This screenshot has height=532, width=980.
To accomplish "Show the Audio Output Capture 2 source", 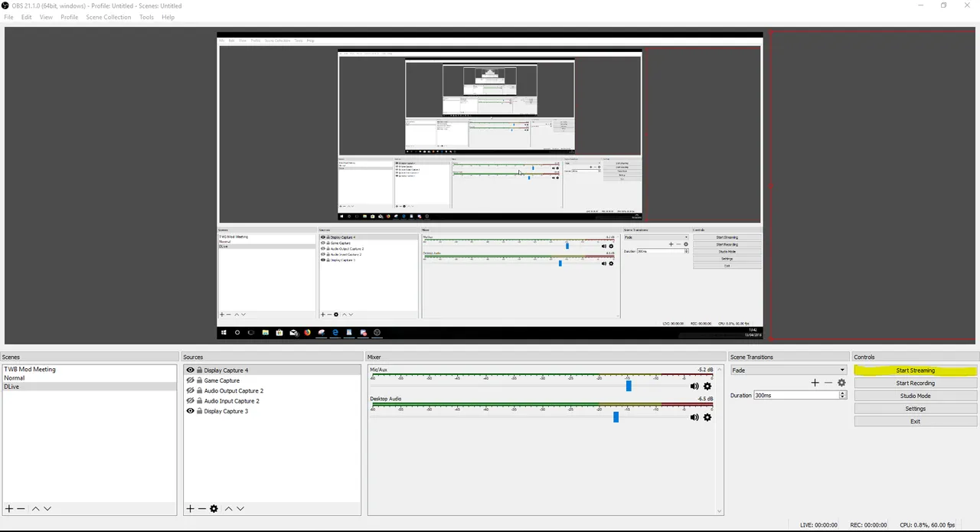I will coord(191,390).
